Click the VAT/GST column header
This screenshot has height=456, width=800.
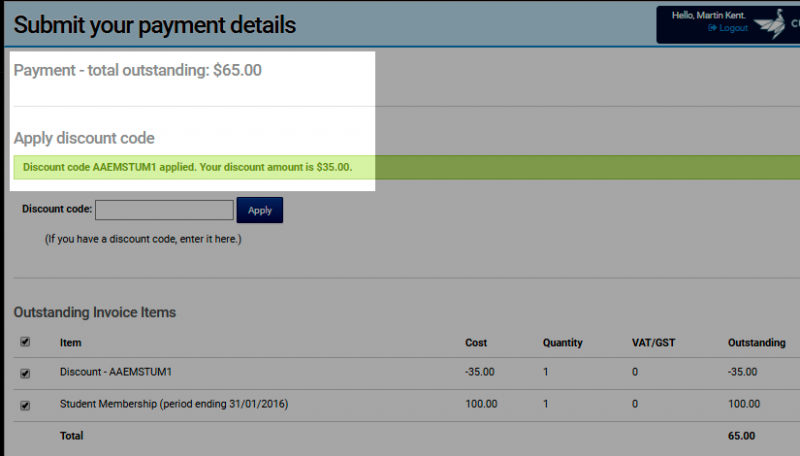[654, 343]
